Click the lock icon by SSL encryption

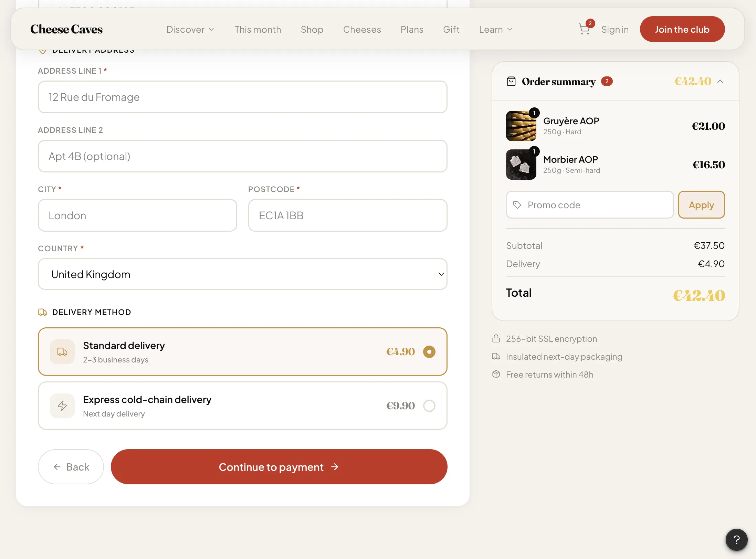pyautogui.click(x=496, y=338)
